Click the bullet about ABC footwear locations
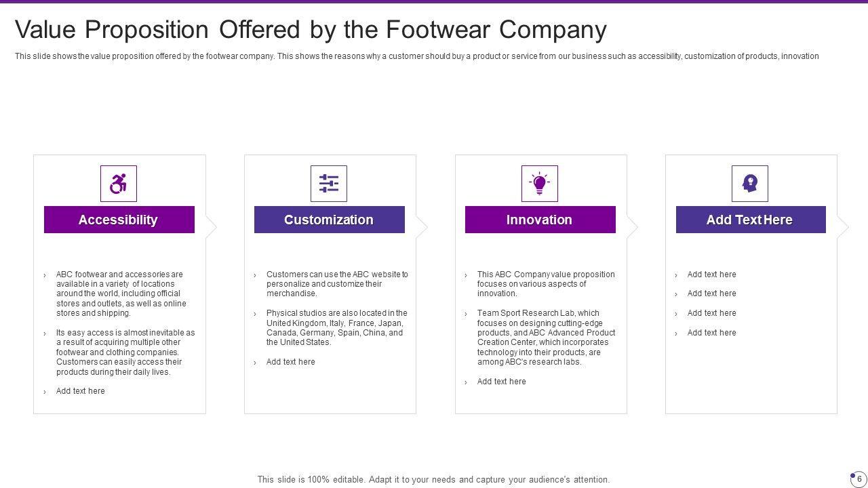Image resolution: width=868 pixels, height=488 pixels. 121,293
